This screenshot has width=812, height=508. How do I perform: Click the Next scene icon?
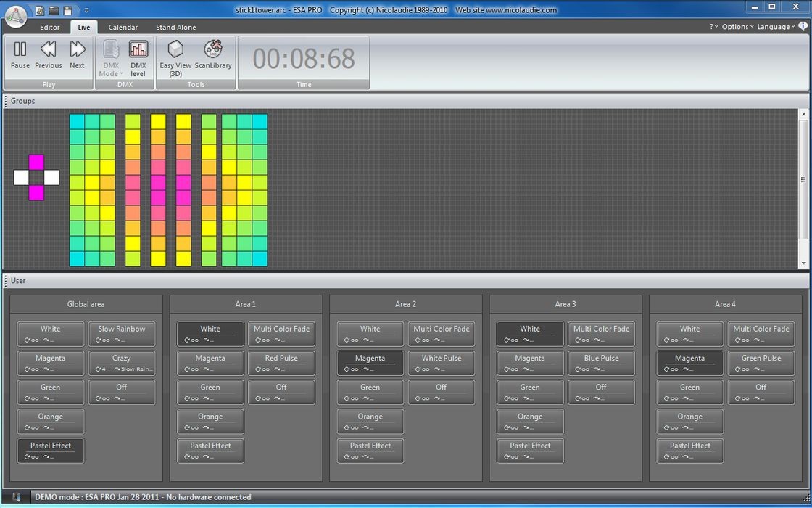[77, 54]
